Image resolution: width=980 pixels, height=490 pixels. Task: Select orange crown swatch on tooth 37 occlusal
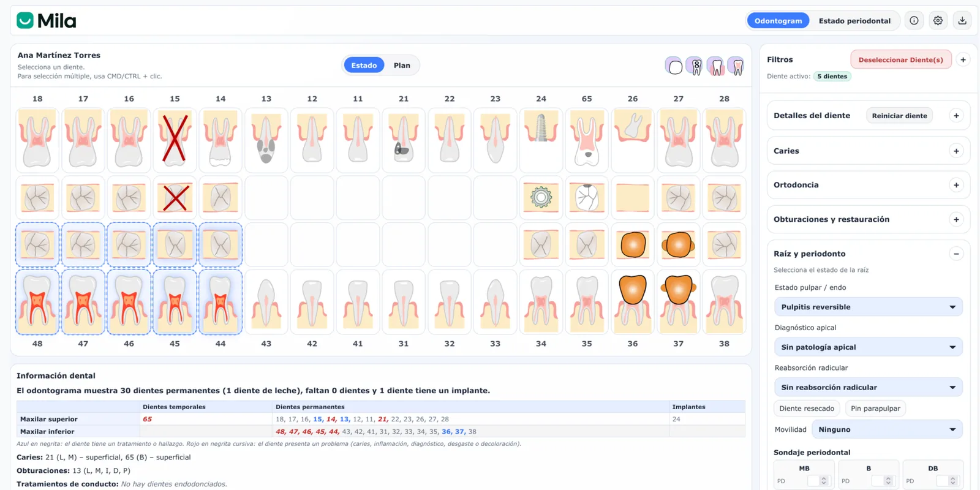click(678, 244)
